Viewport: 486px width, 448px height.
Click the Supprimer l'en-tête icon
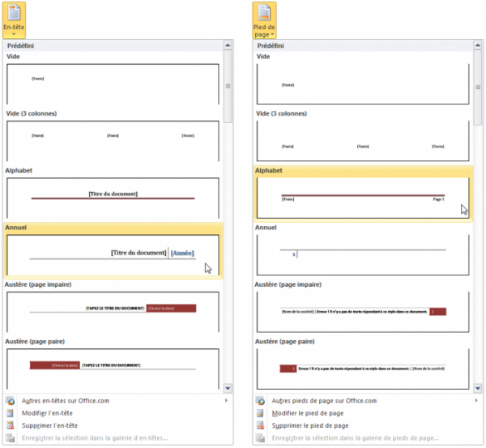11,425
